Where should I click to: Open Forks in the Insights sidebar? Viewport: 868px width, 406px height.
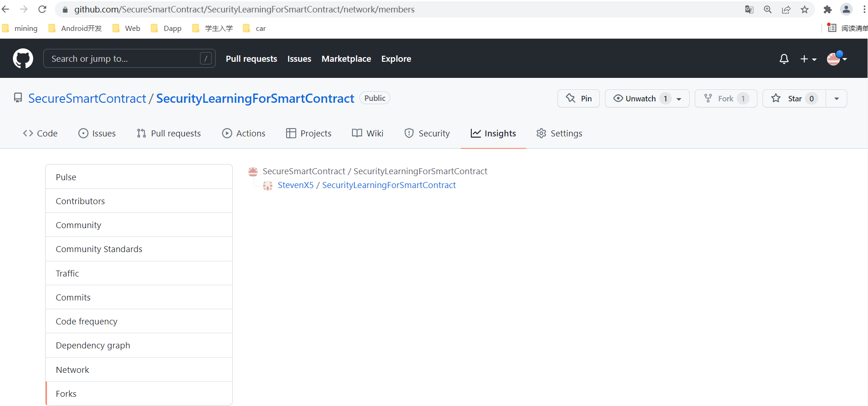139,394
